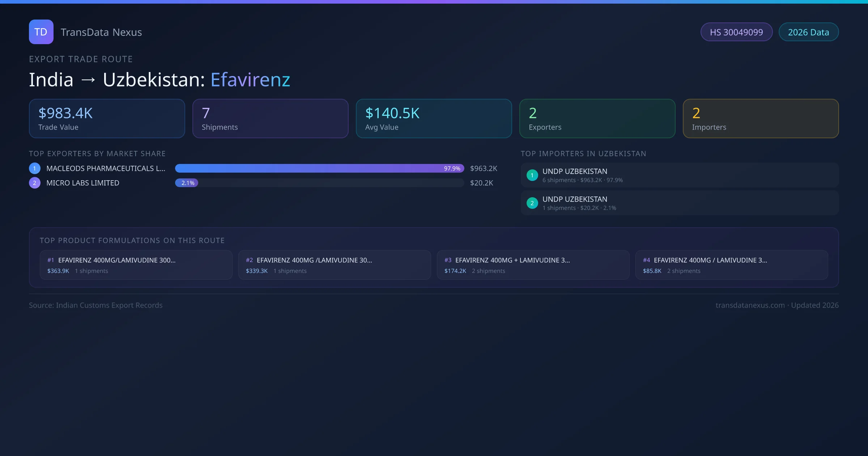The height and width of the screenshot is (456, 868).
Task: Click the TD logo icon
Action: pyautogui.click(x=41, y=32)
